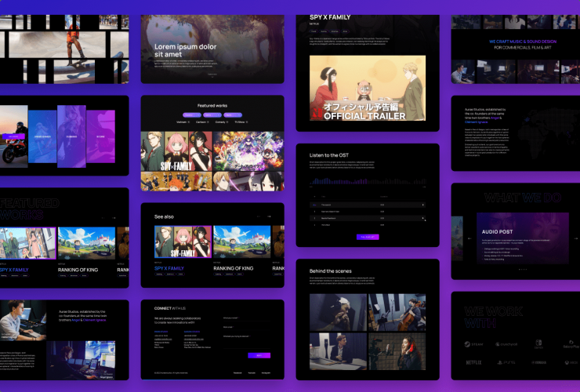Screen dimensions: 580x392
Task: Open the AUDIO POST service card
Action: pos(523,238)
